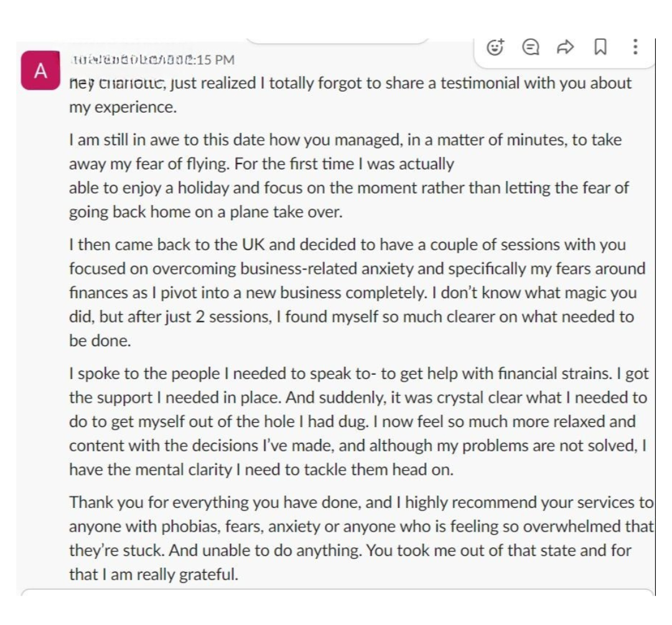The image size is (672, 625).
Task: Click the closing 'Thank you for everything' paragraph
Action: 361,538
